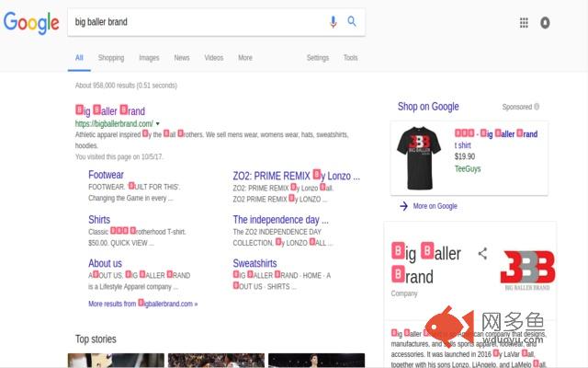Click the Sponsored info icon

click(x=537, y=107)
